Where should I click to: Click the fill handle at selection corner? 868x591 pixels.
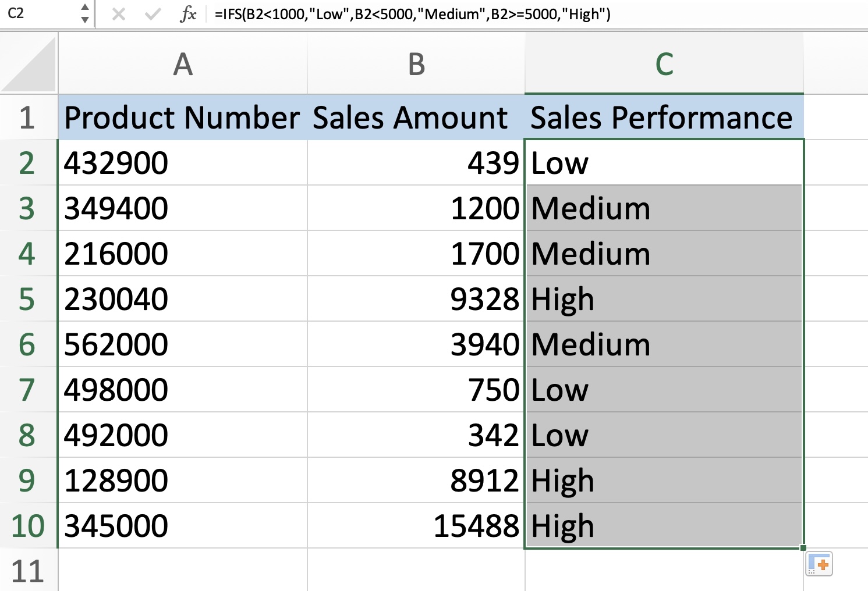point(803,548)
